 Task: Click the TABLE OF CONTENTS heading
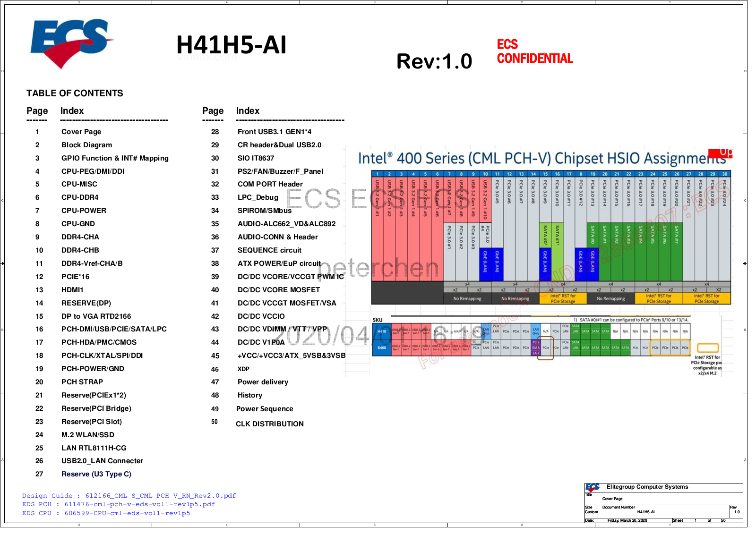pyautogui.click(x=75, y=93)
